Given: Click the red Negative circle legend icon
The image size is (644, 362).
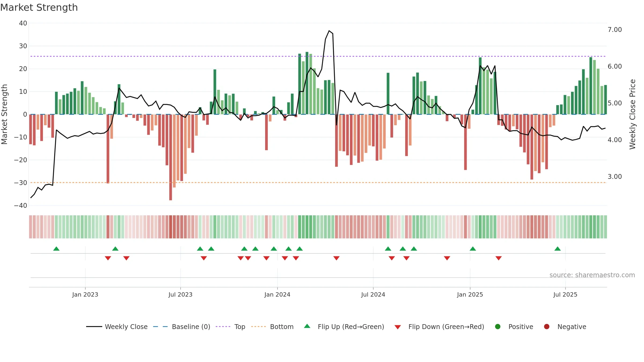Looking at the screenshot, I should [x=547, y=327].
